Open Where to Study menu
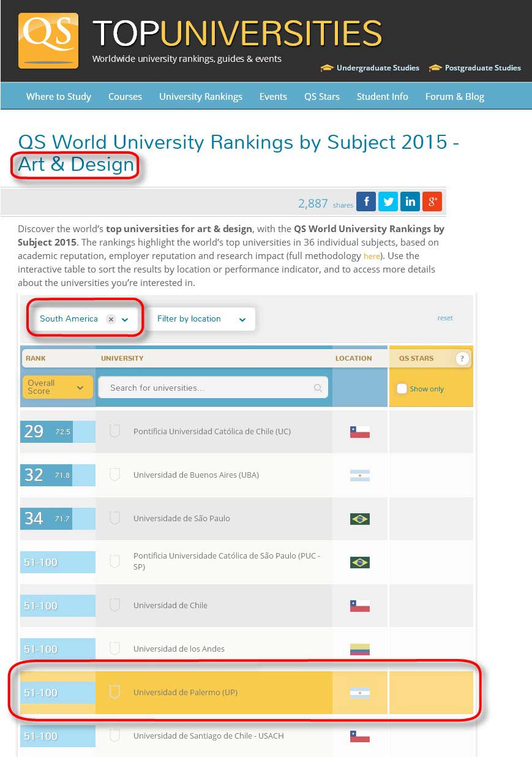This screenshot has width=532, height=757. (x=59, y=96)
